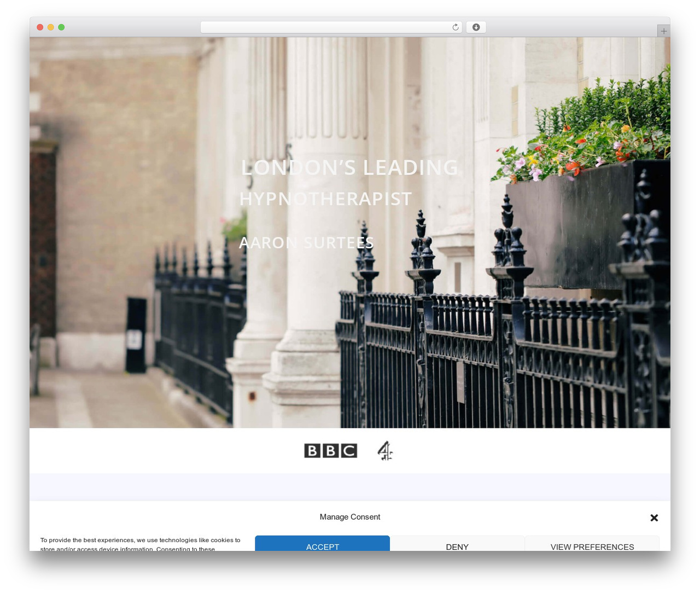
Task: Deny cookies with the DENY button
Action: (457, 543)
